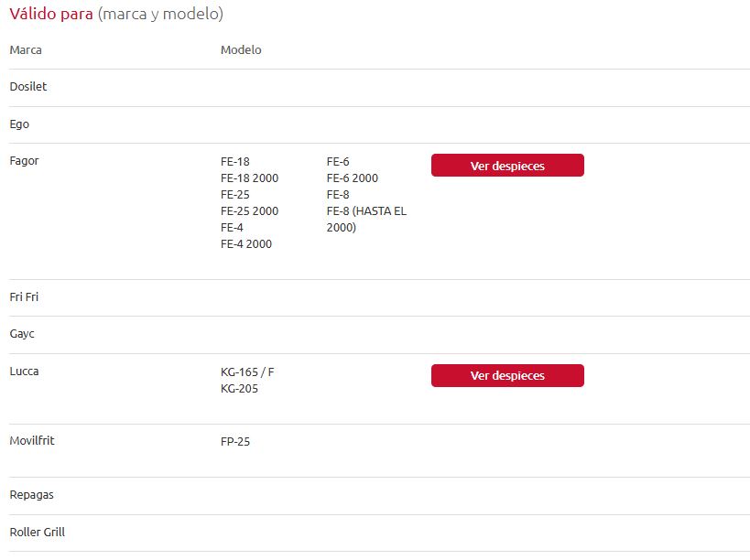This screenshot has height=560, width=750.
Task: Select the Movilfrit brand entry
Action: 32,441
